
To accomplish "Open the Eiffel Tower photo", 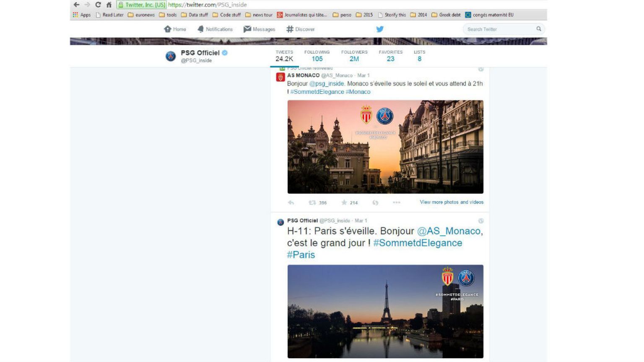I will click(x=385, y=311).
